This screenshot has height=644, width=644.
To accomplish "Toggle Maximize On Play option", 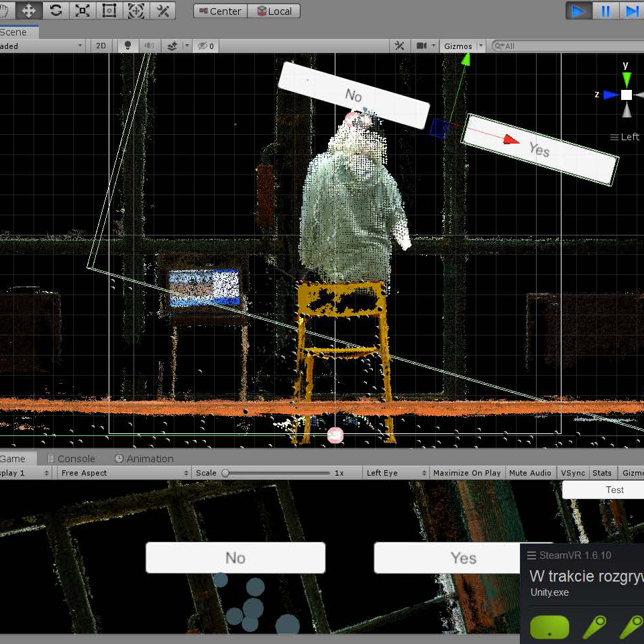I will pos(467,473).
